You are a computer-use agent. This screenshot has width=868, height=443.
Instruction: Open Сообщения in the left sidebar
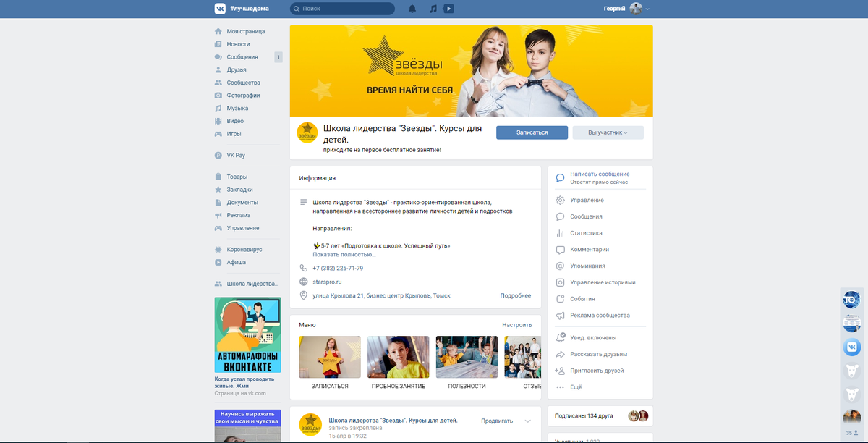click(x=242, y=57)
